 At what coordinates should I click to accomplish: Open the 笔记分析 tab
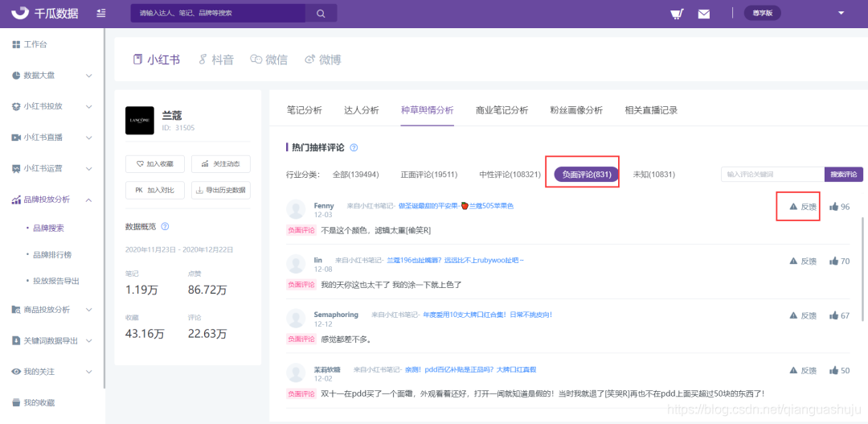point(305,109)
